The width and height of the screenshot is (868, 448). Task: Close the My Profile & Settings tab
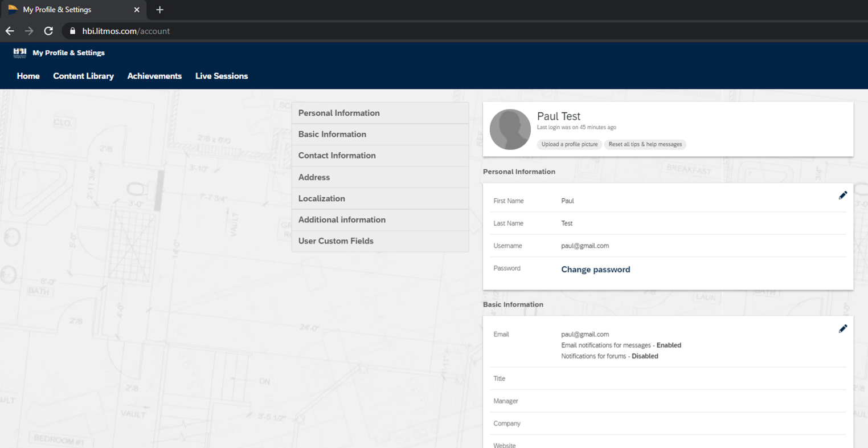(137, 10)
